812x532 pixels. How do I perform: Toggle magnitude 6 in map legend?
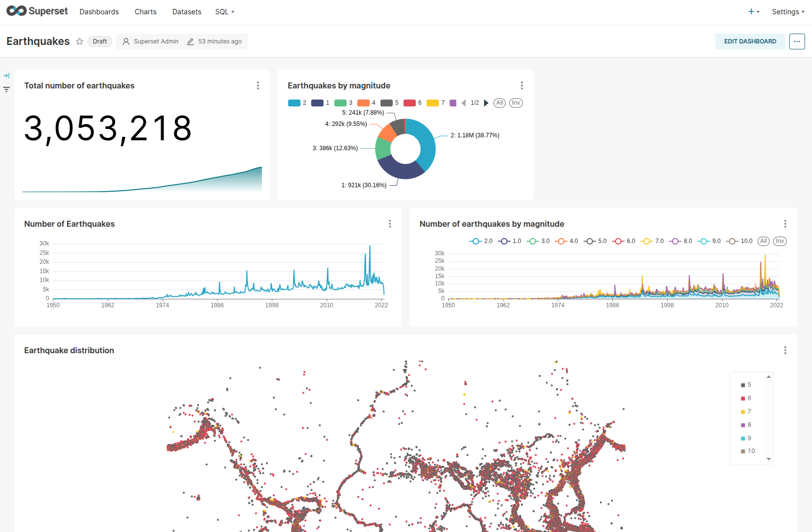tap(746, 398)
